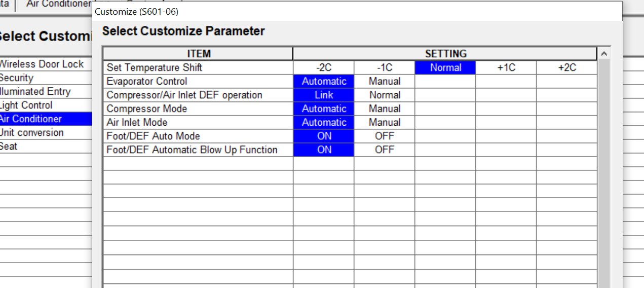Turn OFF Foot/DEF Automatic Blow Up Function

click(x=385, y=150)
